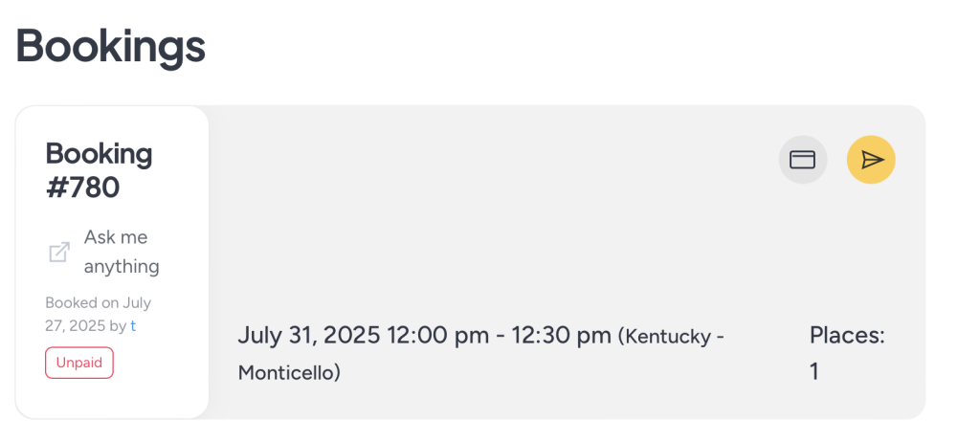Open the user link "t" after Booked by
Viewport: 980px width, 442px height.
[x=133, y=326]
